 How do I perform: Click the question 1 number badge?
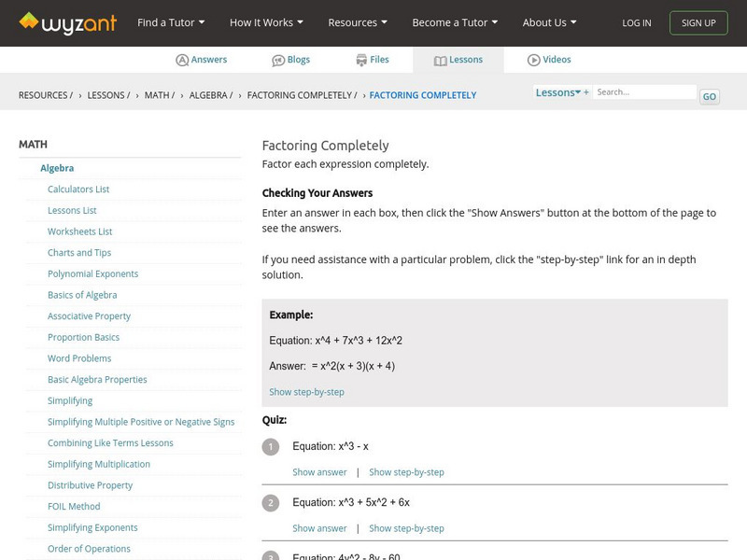click(271, 447)
